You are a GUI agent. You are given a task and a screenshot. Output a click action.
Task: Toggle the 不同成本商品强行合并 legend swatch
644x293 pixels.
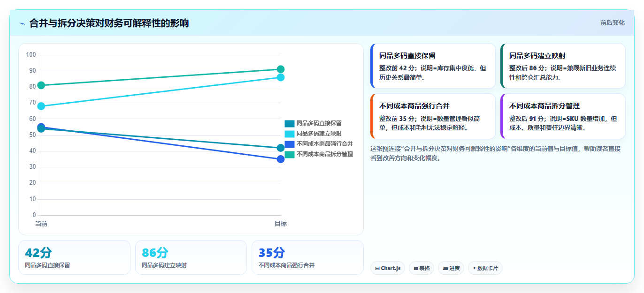[289, 144]
